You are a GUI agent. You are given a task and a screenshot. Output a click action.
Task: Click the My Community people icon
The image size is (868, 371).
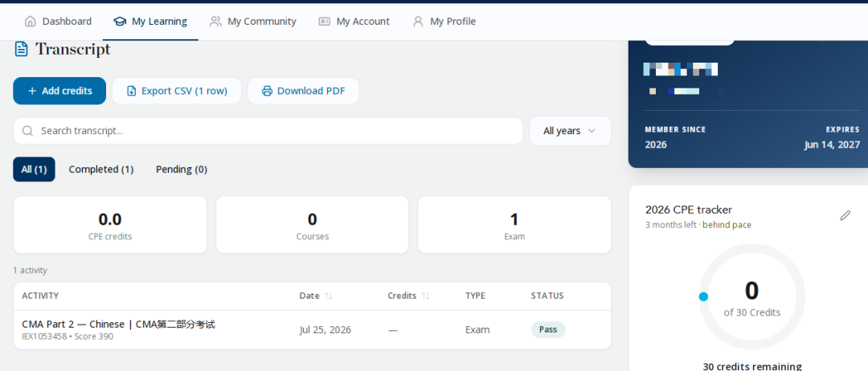click(215, 22)
